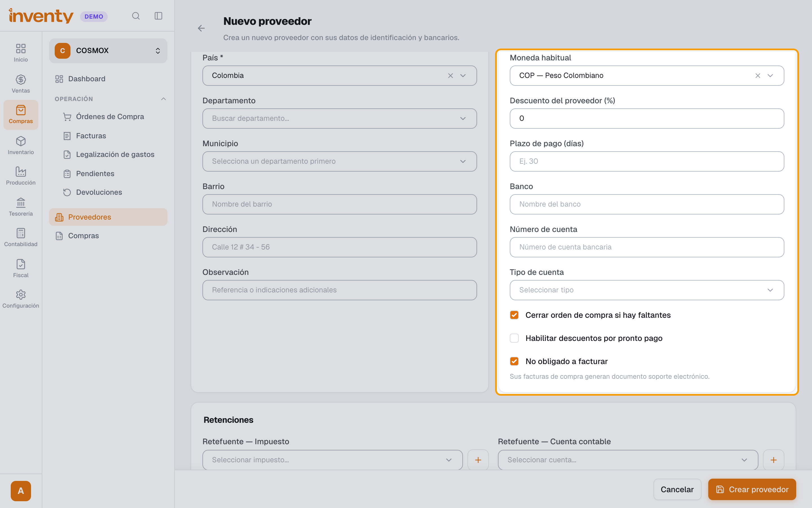The width and height of the screenshot is (812, 508).
Task: Open the search icon in header
Action: (x=136, y=16)
